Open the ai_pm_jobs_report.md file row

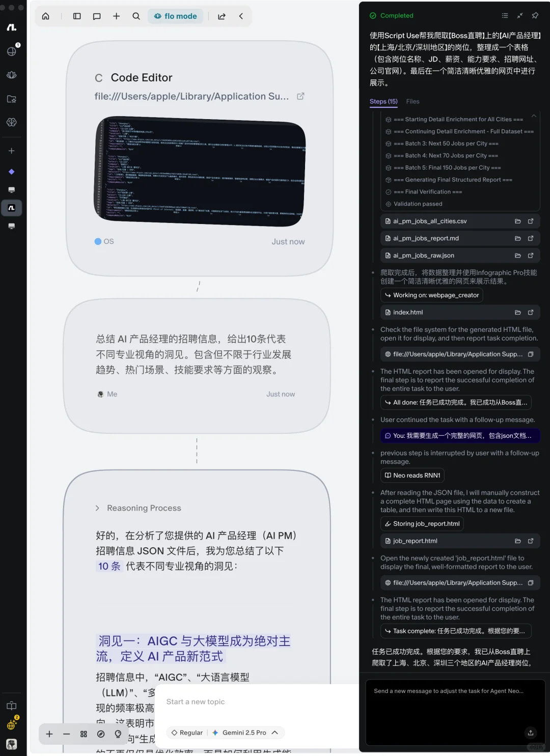(460, 238)
